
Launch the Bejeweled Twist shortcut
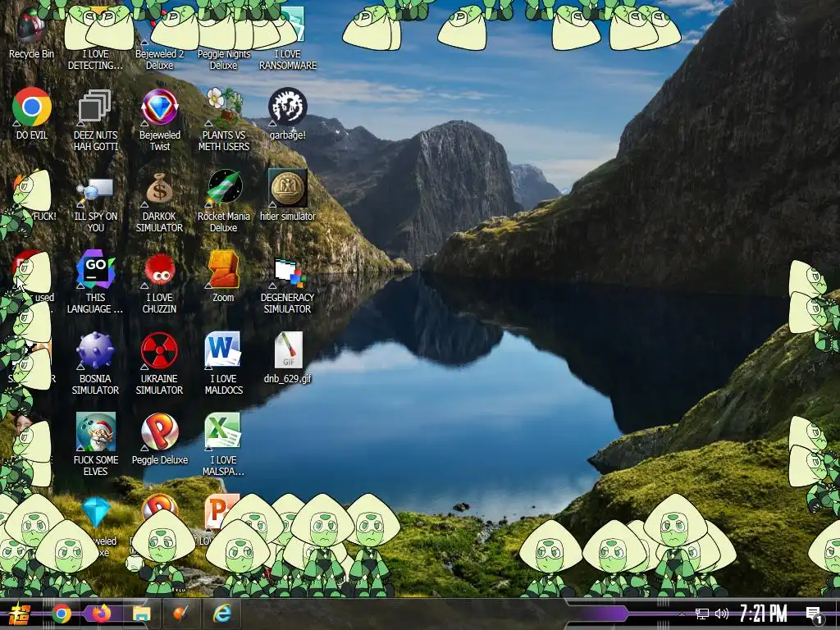(x=160, y=119)
